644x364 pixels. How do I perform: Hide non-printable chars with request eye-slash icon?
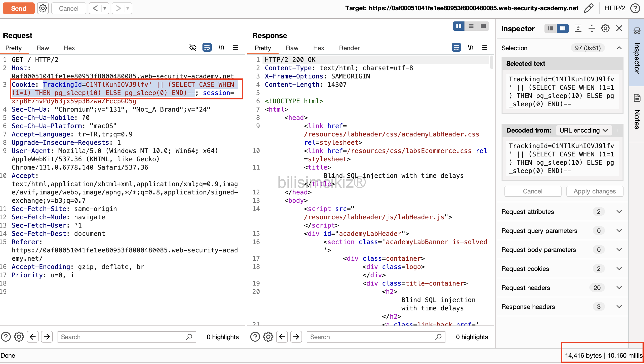click(x=192, y=48)
